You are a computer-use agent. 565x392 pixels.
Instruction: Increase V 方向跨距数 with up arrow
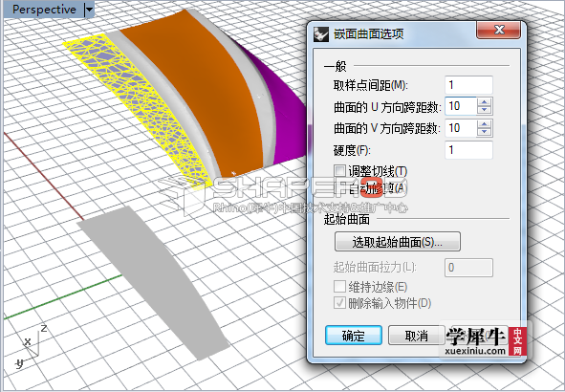485,124
